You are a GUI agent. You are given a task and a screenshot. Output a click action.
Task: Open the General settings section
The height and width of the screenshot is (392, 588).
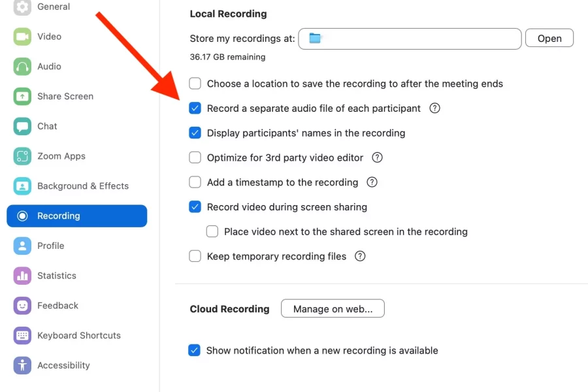coord(22,7)
